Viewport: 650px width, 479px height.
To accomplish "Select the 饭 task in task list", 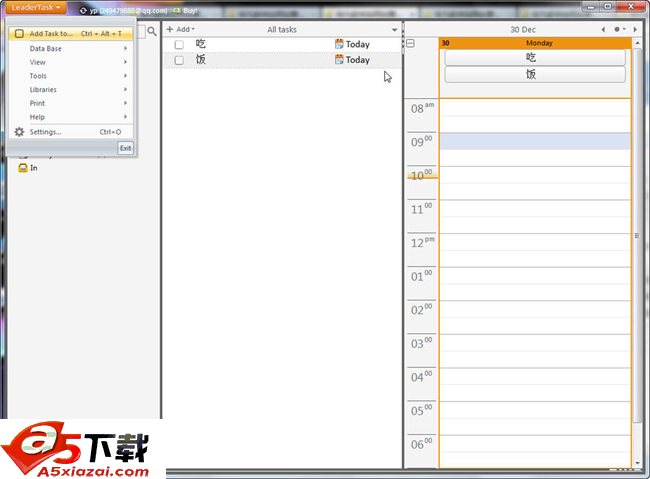I will (201, 60).
